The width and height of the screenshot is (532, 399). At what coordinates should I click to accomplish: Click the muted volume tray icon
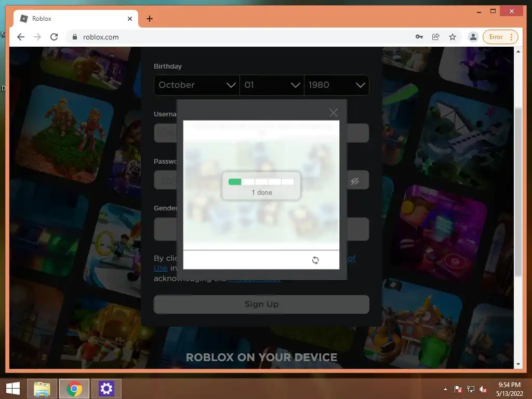point(483,389)
